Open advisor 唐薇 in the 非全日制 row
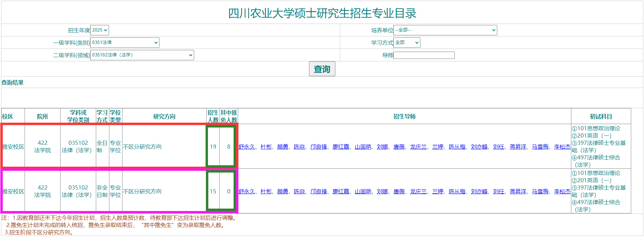 (x=399, y=192)
